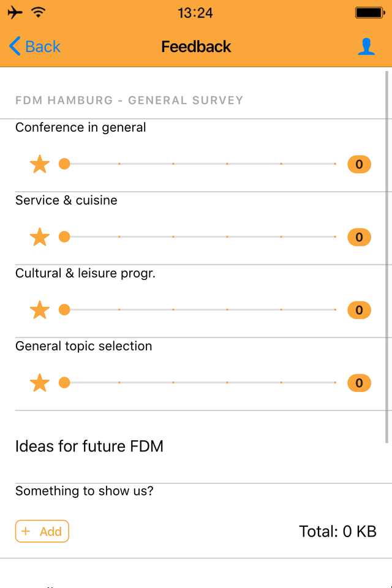The width and height of the screenshot is (392, 588).
Task: Open the user profile icon
Action: (x=366, y=47)
